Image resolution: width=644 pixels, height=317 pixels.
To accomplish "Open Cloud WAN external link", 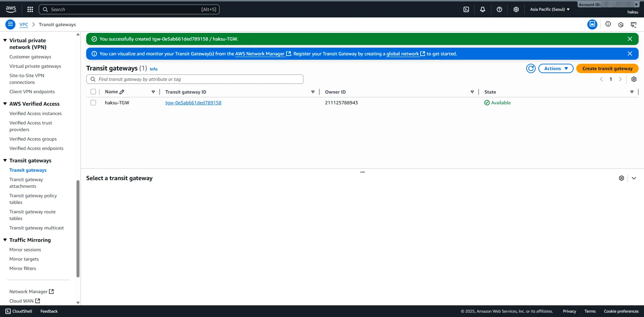I will [x=25, y=301].
